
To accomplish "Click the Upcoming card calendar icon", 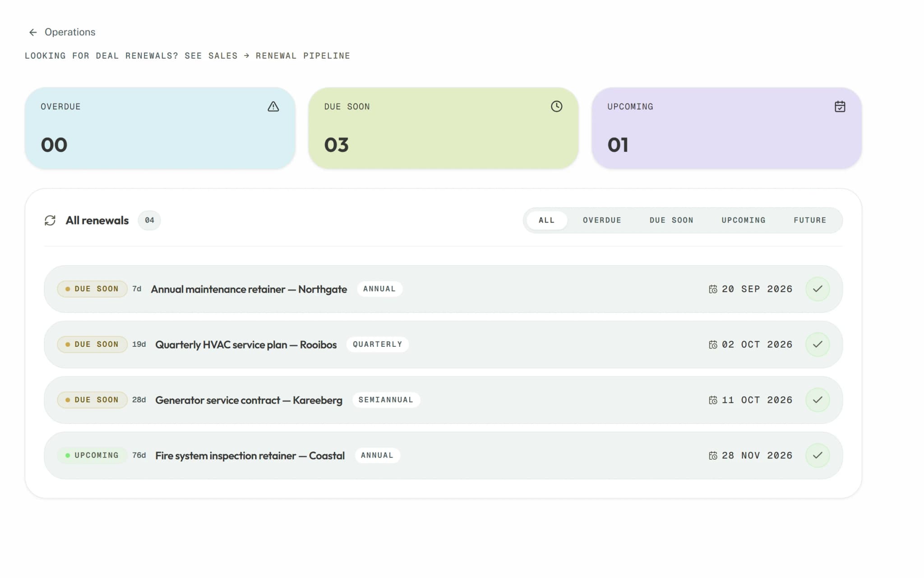I will (x=840, y=107).
